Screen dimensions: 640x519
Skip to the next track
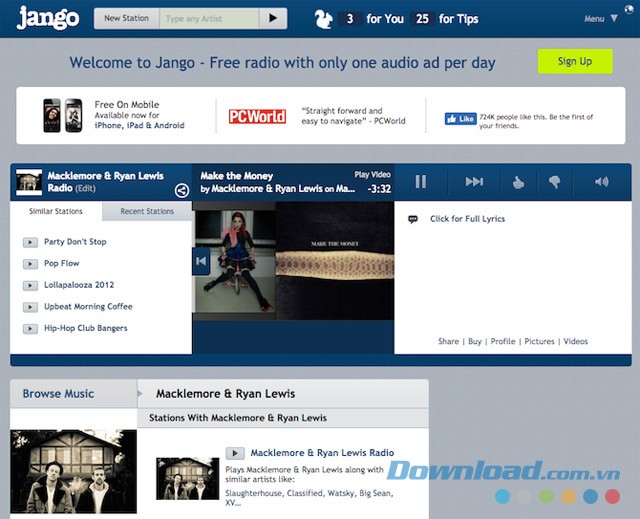(474, 181)
